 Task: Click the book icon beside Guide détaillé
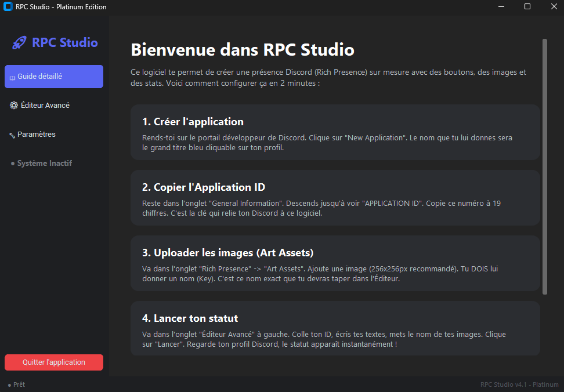12,78
